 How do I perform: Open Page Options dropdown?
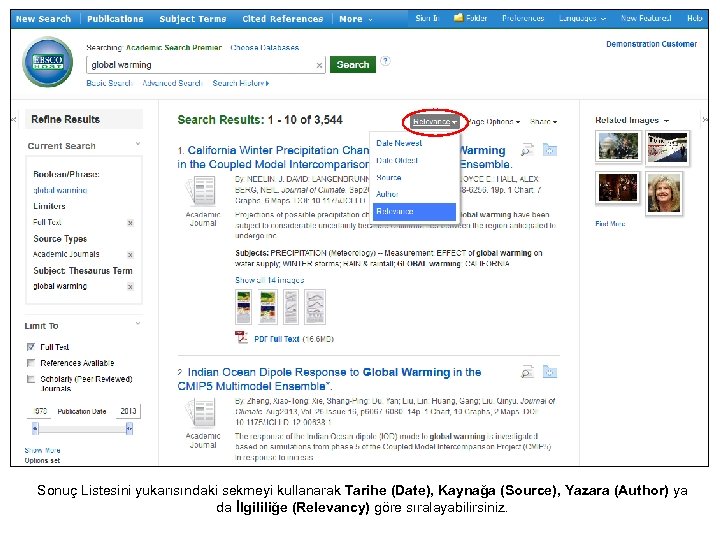click(494, 122)
